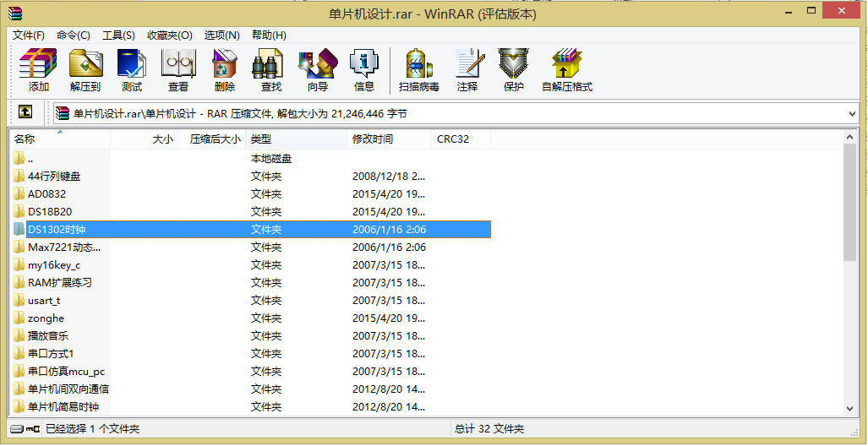Click the folder icon of 串口方式1

click(x=19, y=353)
